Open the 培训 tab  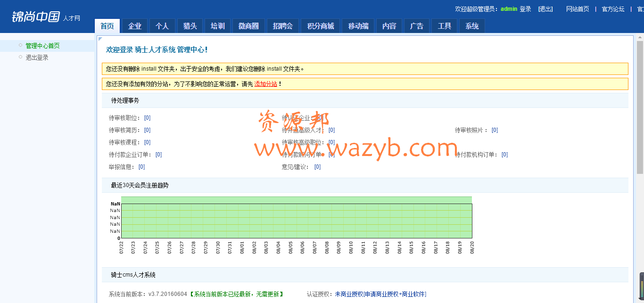click(217, 26)
